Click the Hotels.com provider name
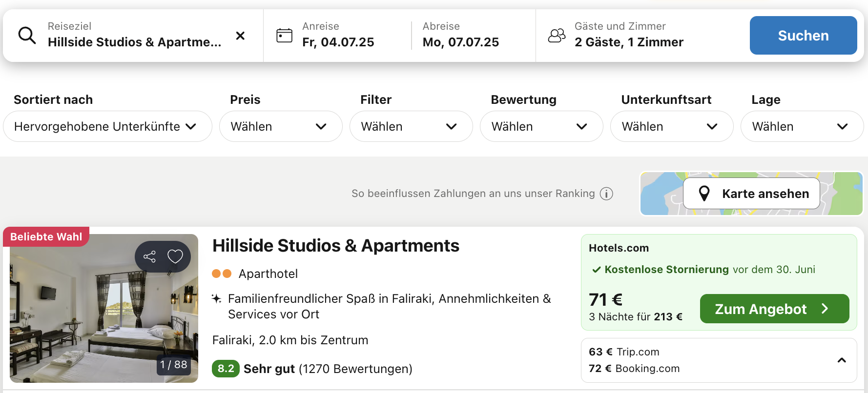 [x=619, y=248]
